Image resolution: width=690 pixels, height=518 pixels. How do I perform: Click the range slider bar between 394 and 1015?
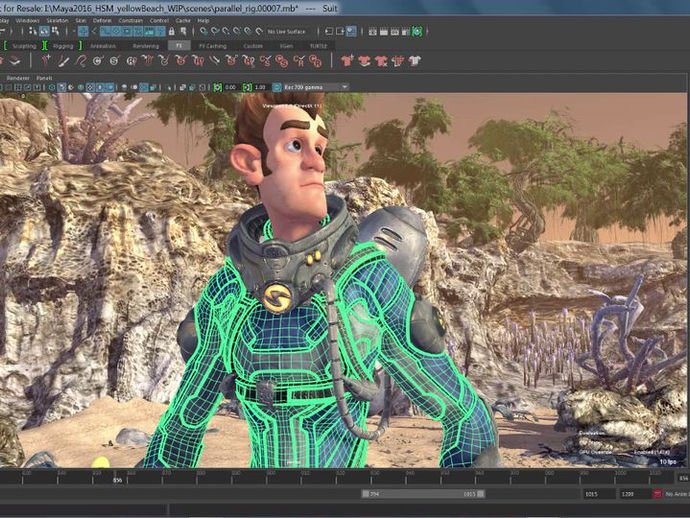coord(423,494)
